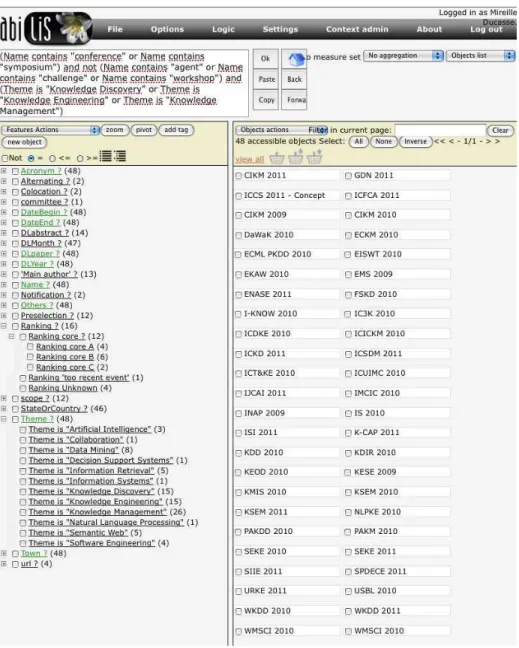Viewport: 519px width, 648px height.
Task: Click the flat list view icon
Action: coord(106,156)
